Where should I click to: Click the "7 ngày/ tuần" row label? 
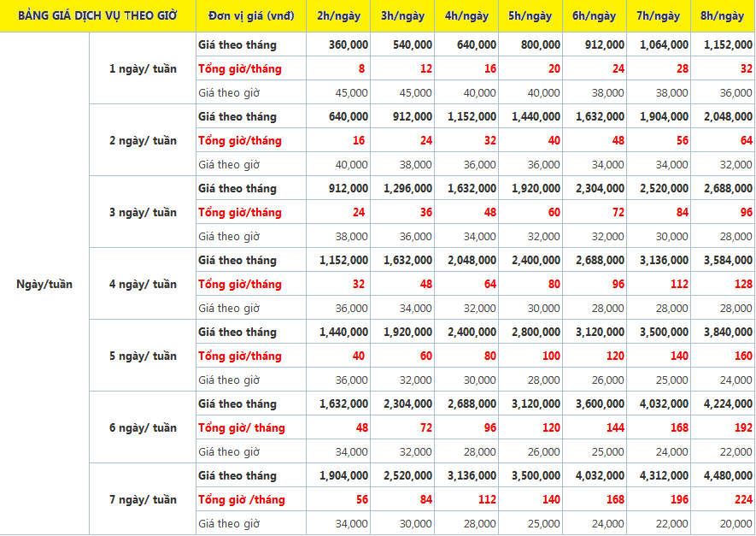click(x=143, y=499)
